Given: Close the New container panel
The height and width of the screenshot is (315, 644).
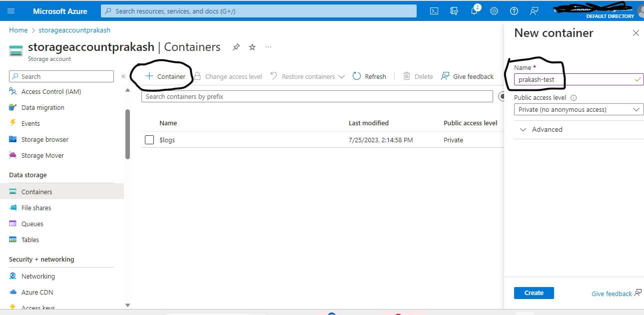Looking at the screenshot, I should (636, 33).
